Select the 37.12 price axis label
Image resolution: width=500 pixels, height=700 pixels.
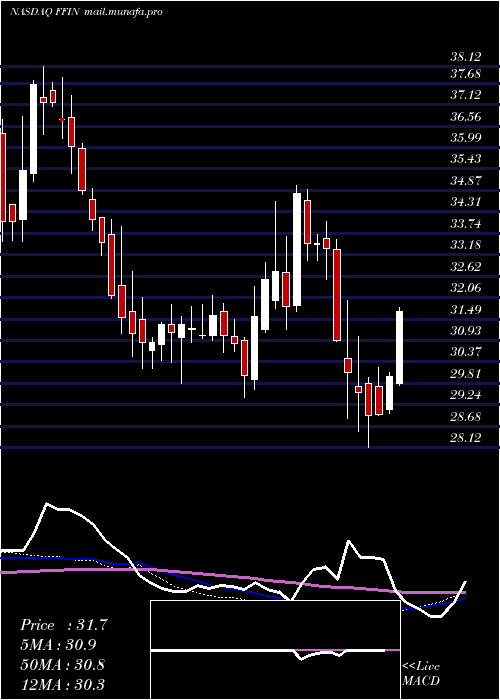click(466, 95)
